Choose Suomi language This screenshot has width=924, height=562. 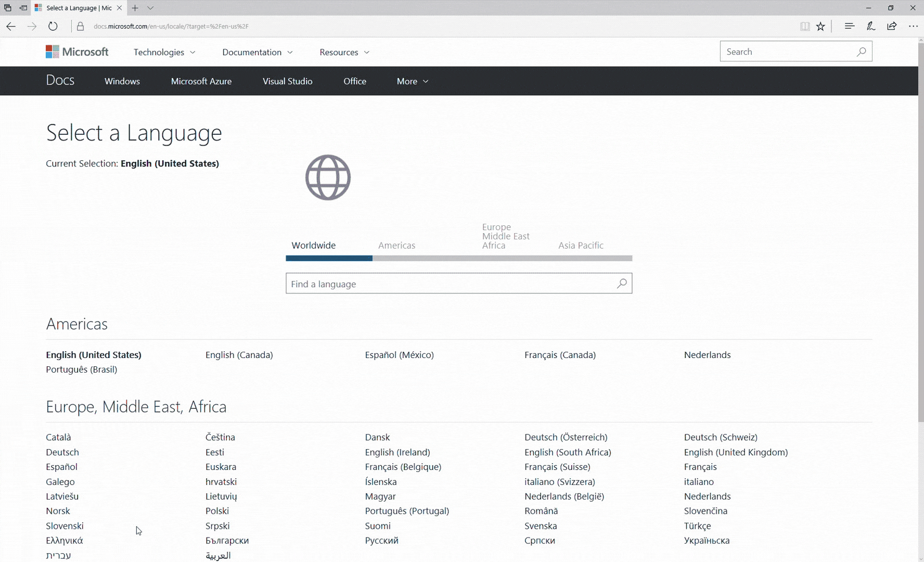(378, 526)
